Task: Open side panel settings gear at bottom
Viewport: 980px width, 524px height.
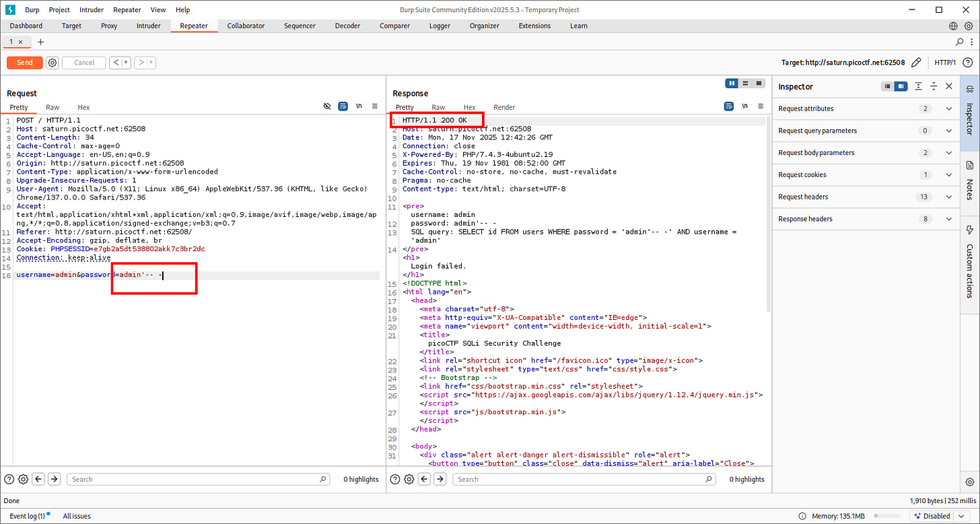Action: (x=970, y=482)
